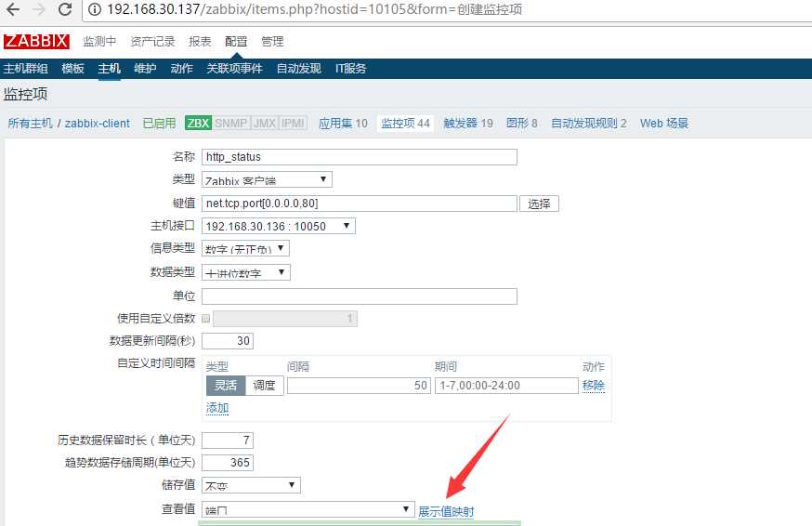Open the 类型 dropdown (Zabbix 客户端)
Viewport: 812px width, 526px height.
pos(267,179)
